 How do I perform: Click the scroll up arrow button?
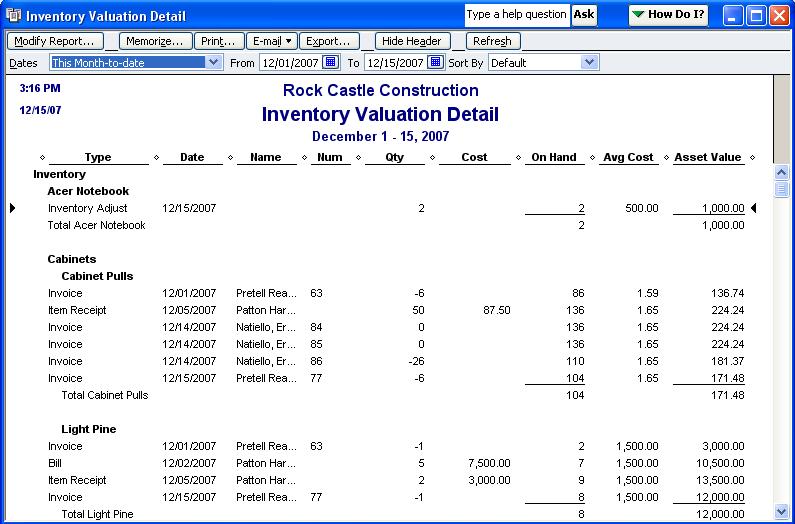[x=782, y=174]
